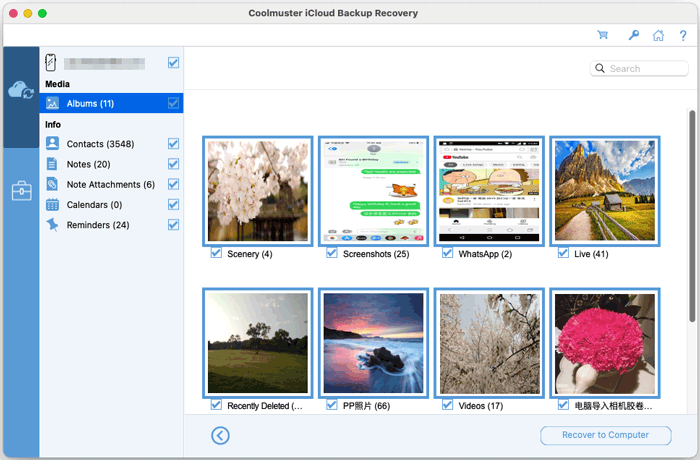The height and width of the screenshot is (460, 700).
Task: Click the search magnifier icon
Action: pyautogui.click(x=600, y=68)
